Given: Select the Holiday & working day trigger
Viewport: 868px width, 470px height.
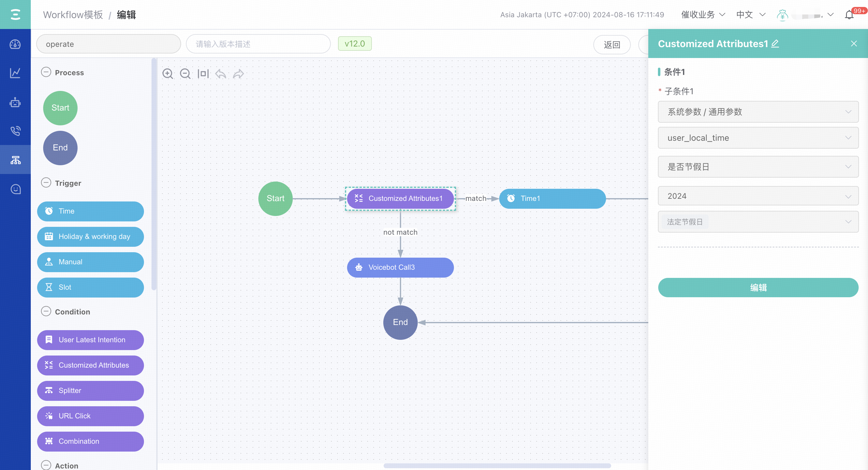Looking at the screenshot, I should tap(90, 237).
